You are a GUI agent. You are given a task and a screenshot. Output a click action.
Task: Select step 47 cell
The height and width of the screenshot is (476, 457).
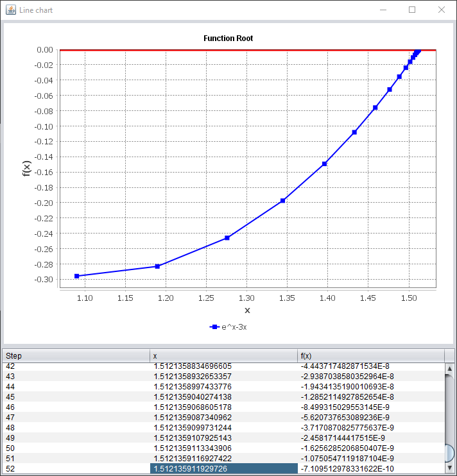click(76, 417)
